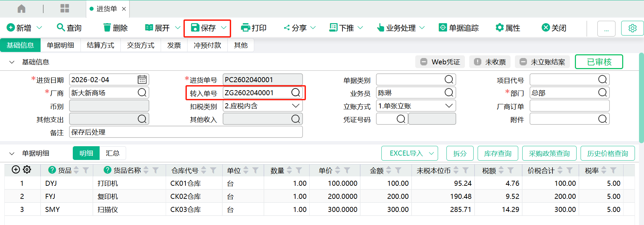Collapse the 基础信息 section
The height and width of the screenshot is (225, 644).
pos(12,62)
